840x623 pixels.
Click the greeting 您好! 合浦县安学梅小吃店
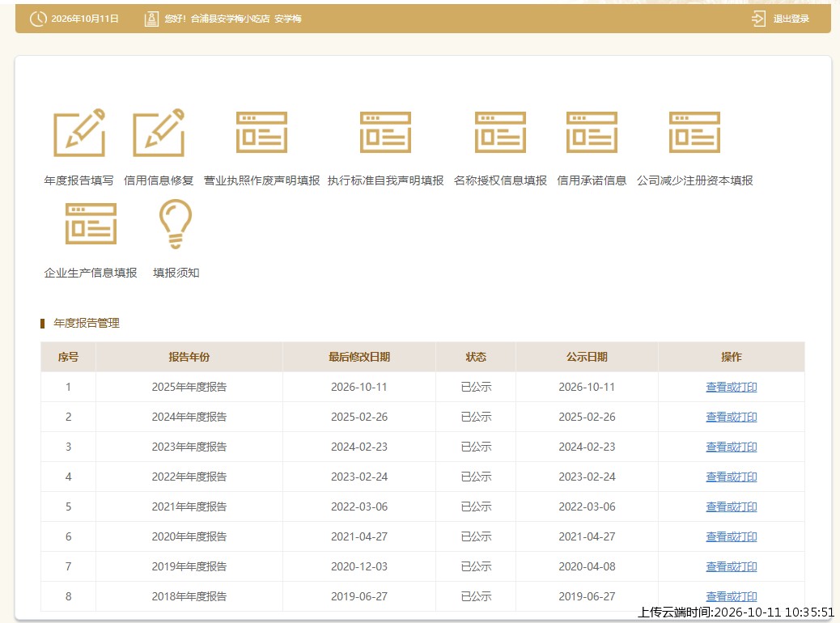pyautogui.click(x=217, y=19)
